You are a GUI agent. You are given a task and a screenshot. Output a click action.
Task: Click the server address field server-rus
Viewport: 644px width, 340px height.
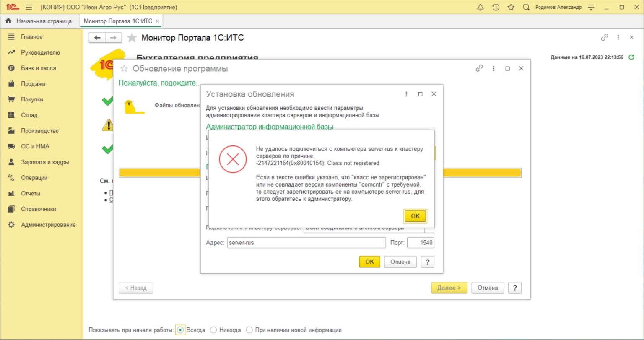pyautogui.click(x=306, y=243)
